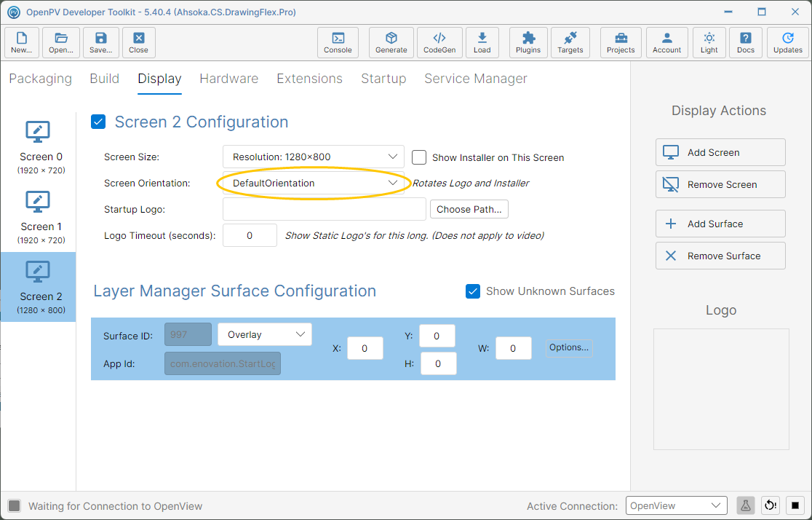
Task: Open the Plugins puzzle icon
Action: click(528, 42)
